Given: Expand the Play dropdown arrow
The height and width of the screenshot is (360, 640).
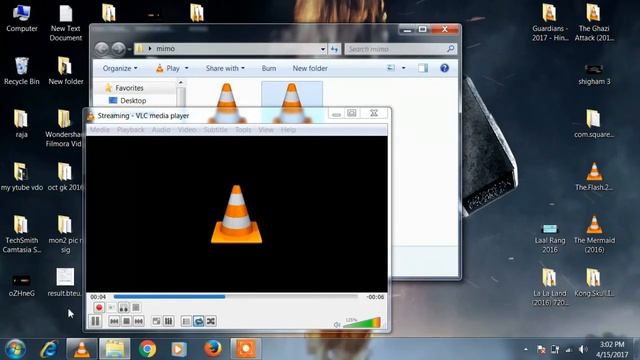Looking at the screenshot, I should [x=187, y=68].
